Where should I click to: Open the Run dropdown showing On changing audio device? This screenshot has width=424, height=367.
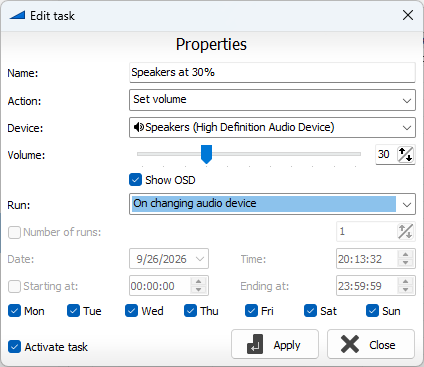click(x=272, y=204)
